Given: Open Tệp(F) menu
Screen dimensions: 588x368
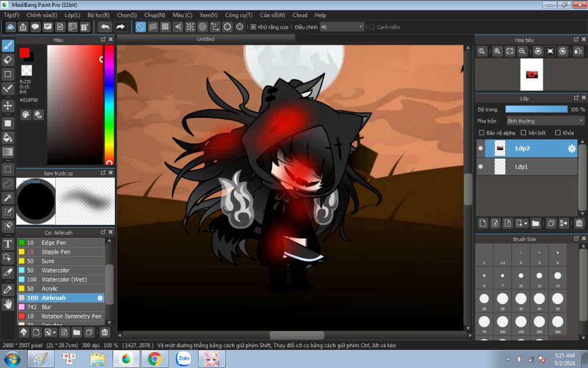Looking at the screenshot, I should 11,15.
